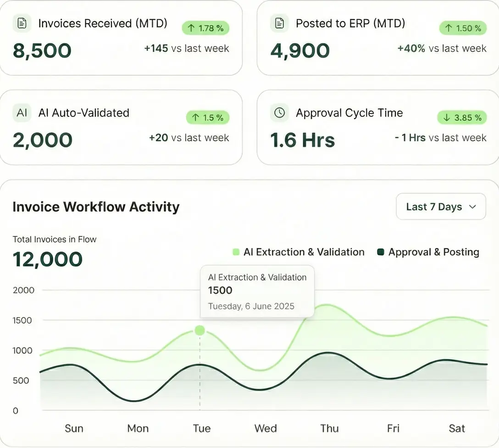The height and width of the screenshot is (448, 499).
Task: Click the light green legend color swatch
Action: pos(236,252)
